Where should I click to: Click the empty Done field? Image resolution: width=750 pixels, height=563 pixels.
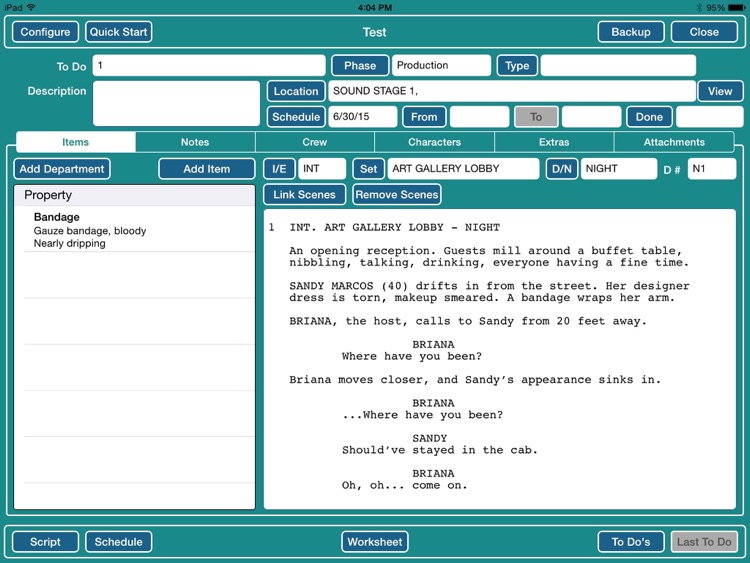(709, 117)
